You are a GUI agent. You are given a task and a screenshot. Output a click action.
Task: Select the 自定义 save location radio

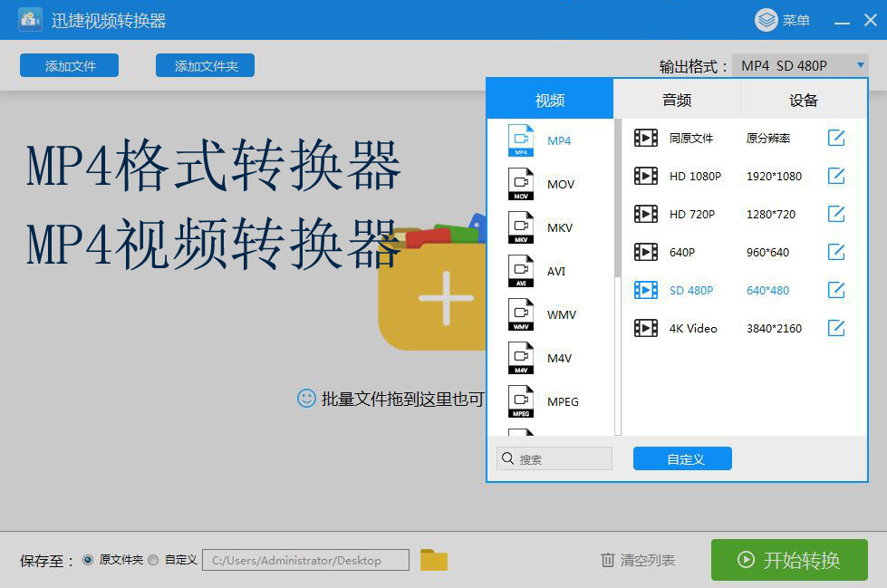[153, 560]
